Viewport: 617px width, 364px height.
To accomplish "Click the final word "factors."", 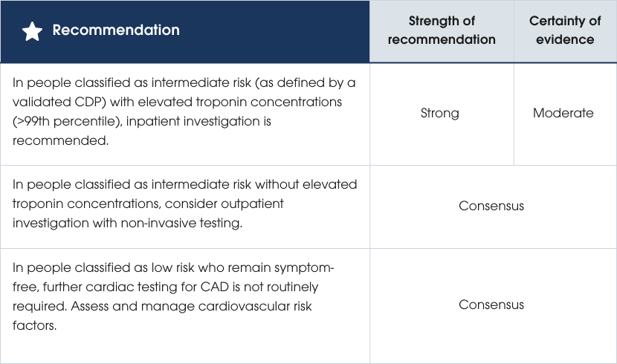I will [x=35, y=323].
